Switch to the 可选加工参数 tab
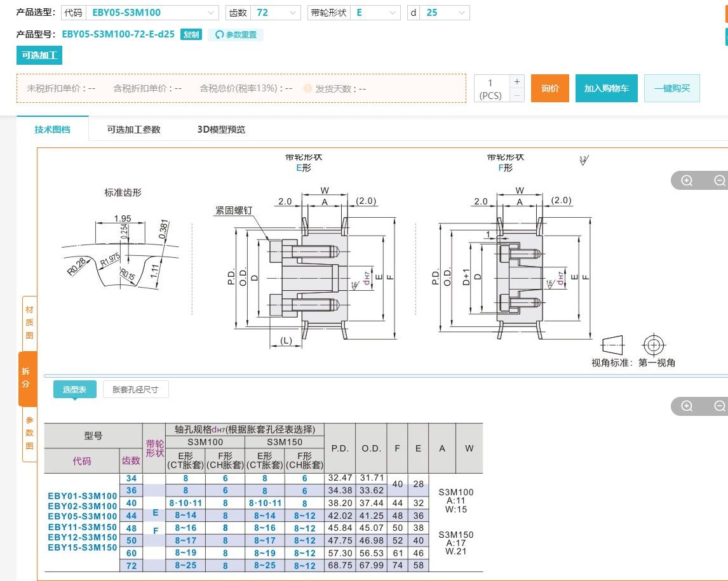Viewport: 728px width, 581px height. pyautogui.click(x=133, y=130)
